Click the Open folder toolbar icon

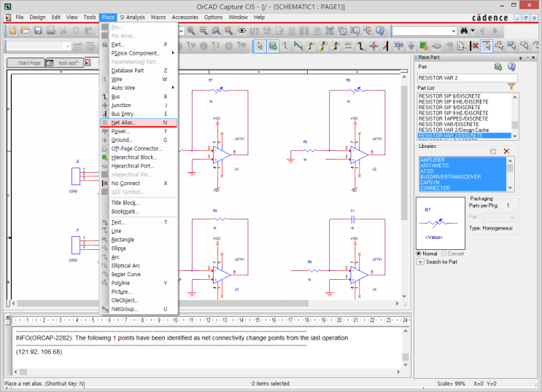coord(26,31)
